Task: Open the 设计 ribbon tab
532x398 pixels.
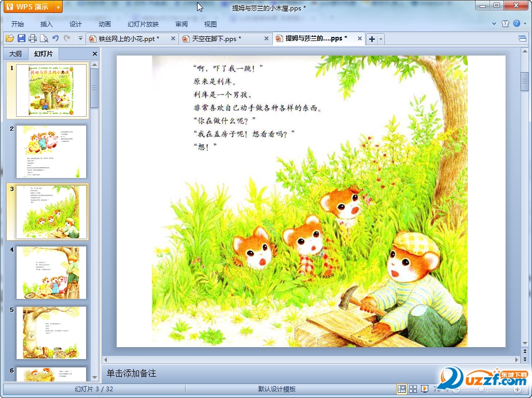Action: click(x=76, y=24)
